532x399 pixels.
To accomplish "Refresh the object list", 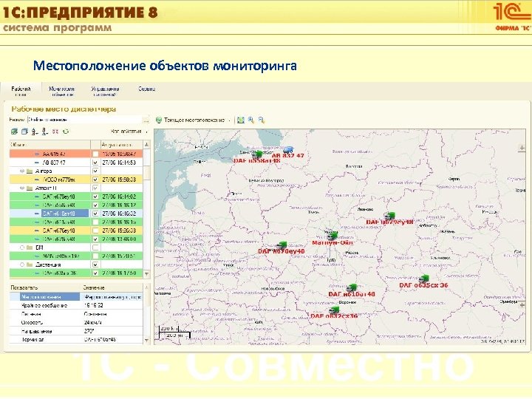I will point(66,132).
